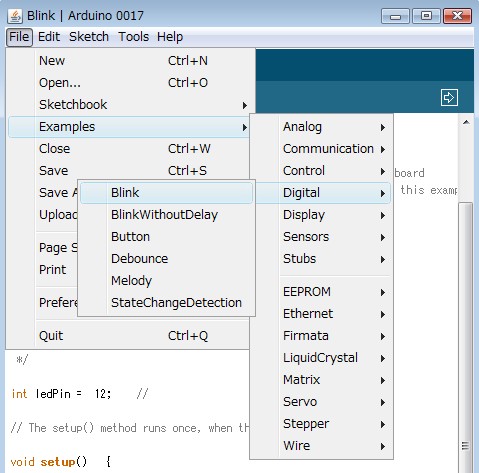Choose Save from the File menu
This screenshot has height=473, width=479.
pos(129,171)
